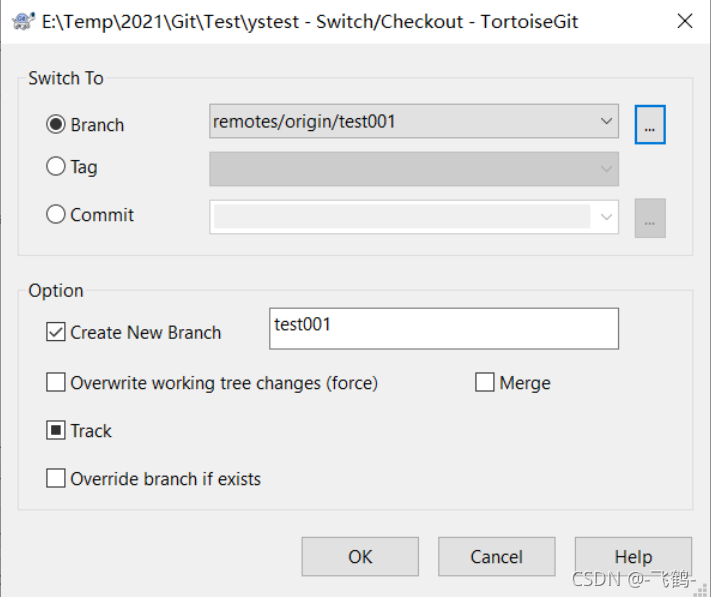Enable Override branch if exists

56,478
